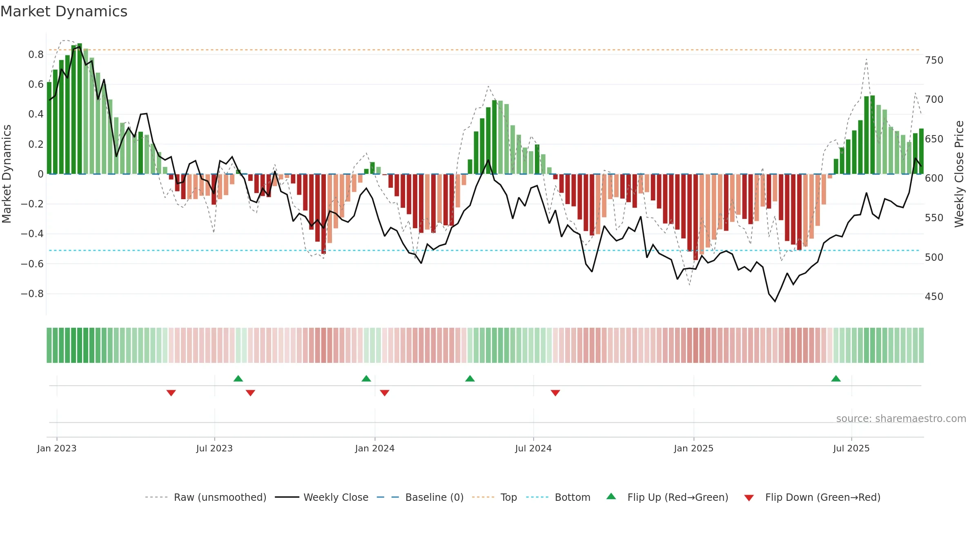Click the −0.8 left axis tick label

32,294
